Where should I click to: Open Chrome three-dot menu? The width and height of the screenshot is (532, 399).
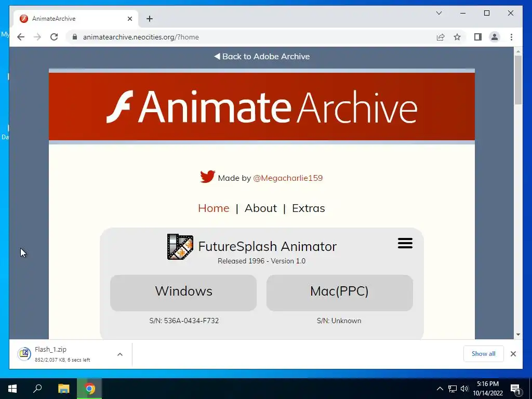(511, 37)
